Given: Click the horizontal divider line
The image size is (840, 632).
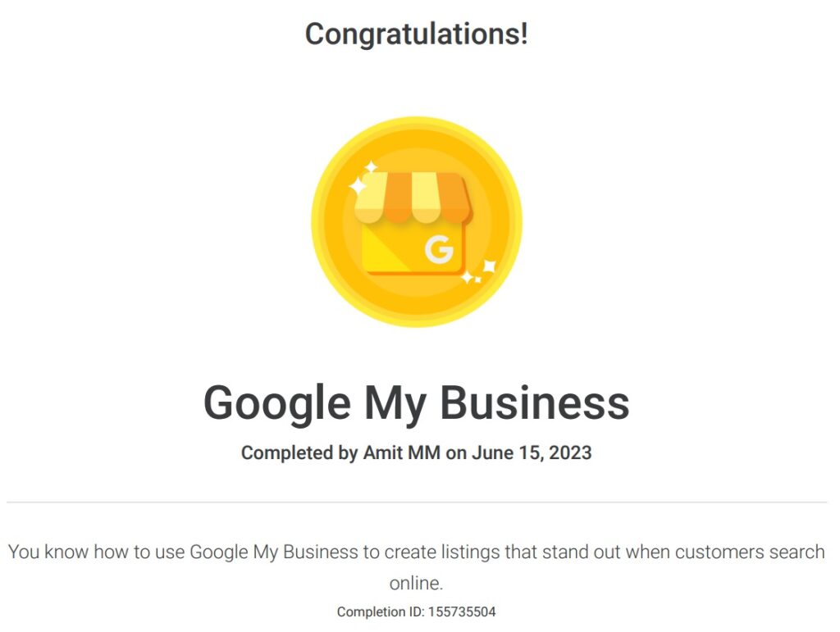Looking at the screenshot, I should click(x=417, y=502).
